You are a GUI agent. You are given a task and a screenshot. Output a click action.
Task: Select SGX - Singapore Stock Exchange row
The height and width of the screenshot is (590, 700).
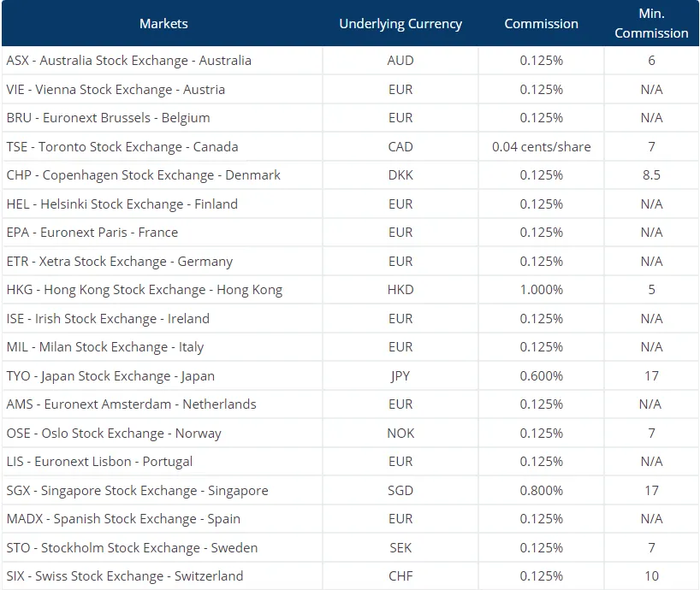351,491
